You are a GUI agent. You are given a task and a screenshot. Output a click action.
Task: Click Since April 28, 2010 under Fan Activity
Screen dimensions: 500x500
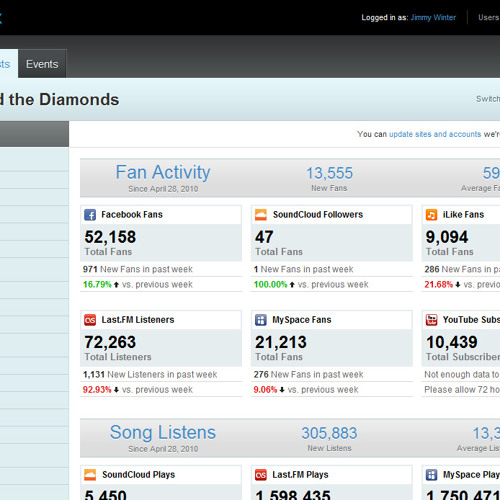click(x=163, y=189)
